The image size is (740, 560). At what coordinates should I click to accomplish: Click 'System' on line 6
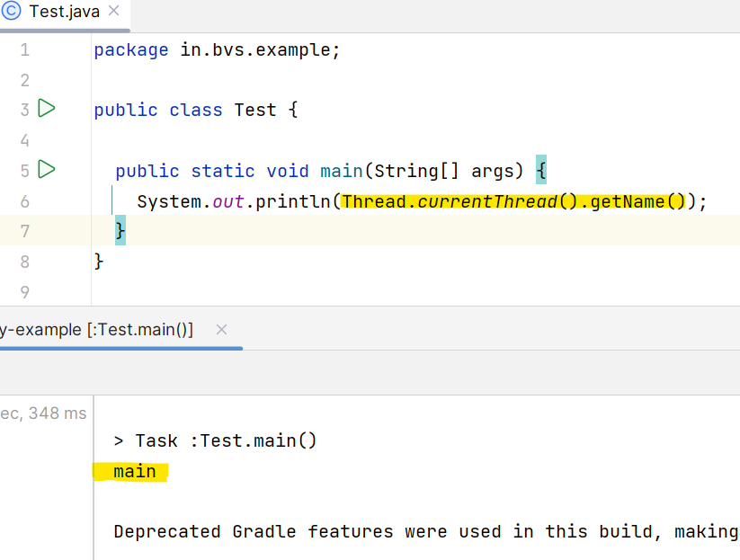click(169, 202)
